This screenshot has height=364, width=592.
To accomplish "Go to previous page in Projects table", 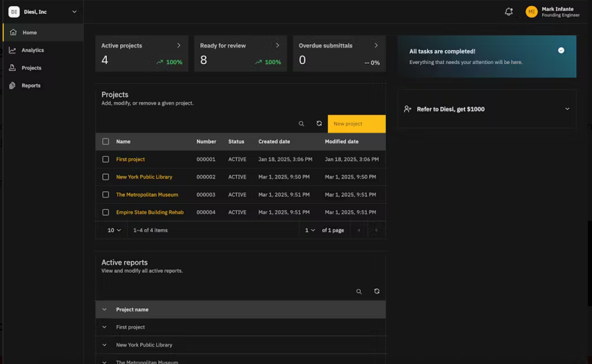I will (x=359, y=230).
